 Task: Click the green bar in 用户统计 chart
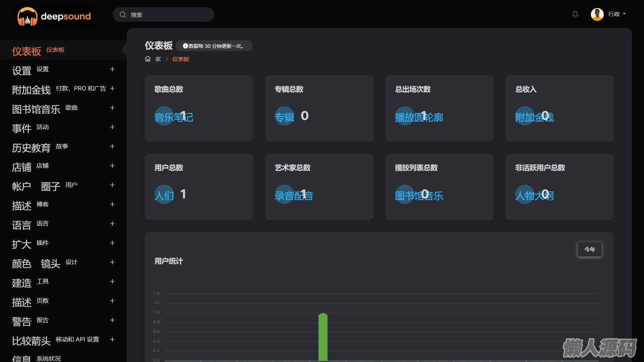[x=323, y=337]
